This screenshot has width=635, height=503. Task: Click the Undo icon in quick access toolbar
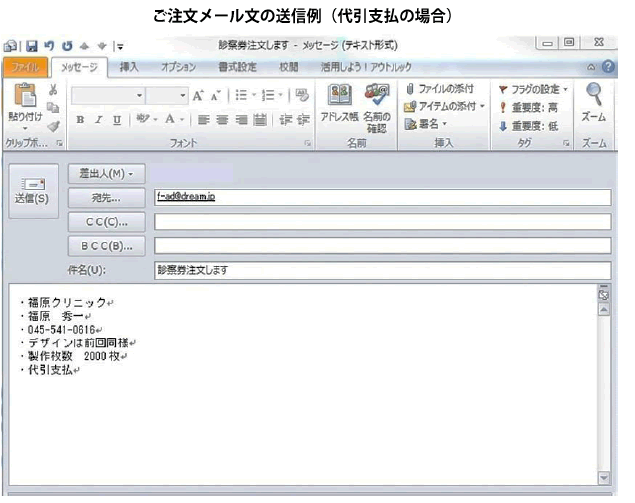coord(50,45)
